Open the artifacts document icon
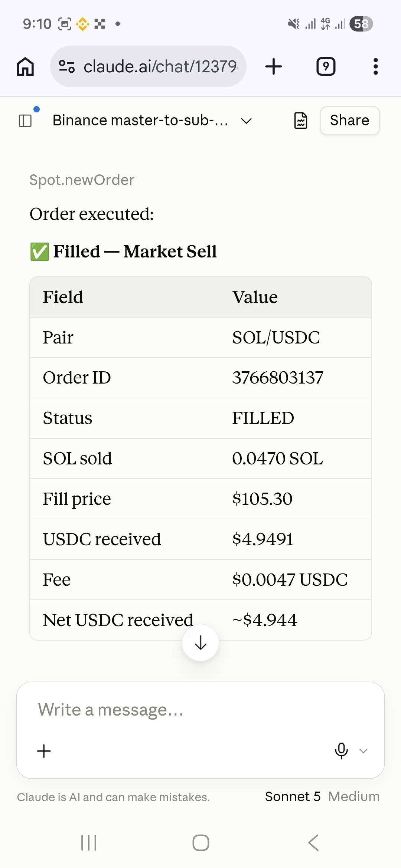 coord(301,121)
